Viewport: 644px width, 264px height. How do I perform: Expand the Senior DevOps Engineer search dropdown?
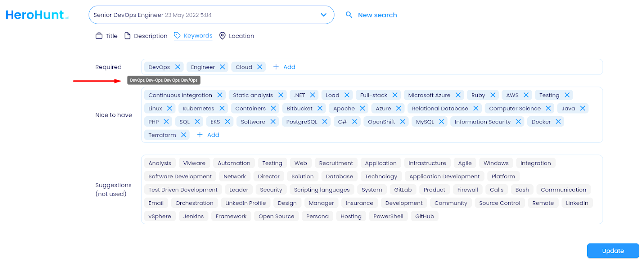pos(323,15)
